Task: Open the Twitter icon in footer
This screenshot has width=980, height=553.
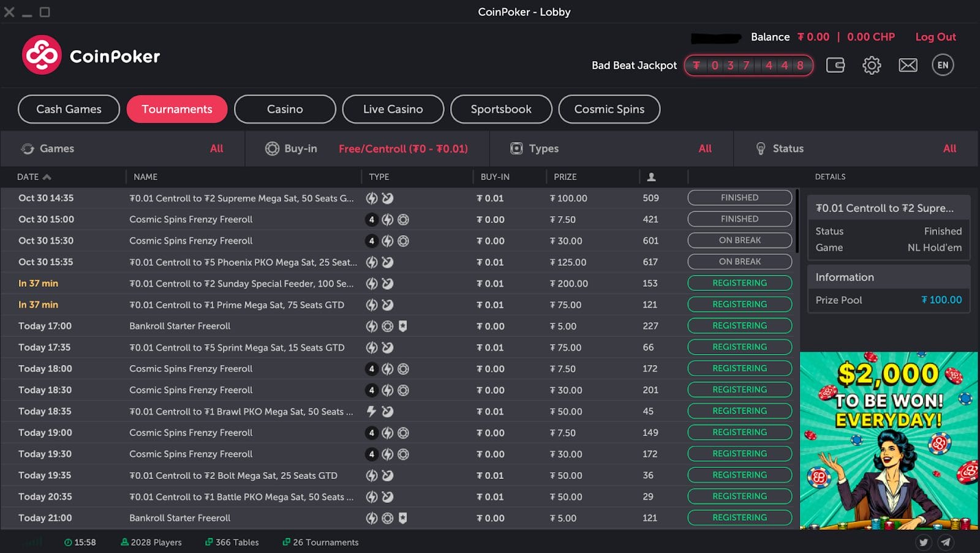Action: (924, 542)
